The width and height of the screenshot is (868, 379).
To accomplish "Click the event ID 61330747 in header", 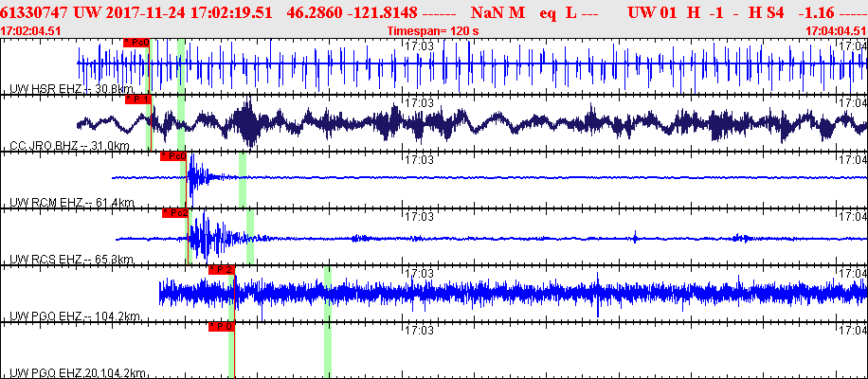I will point(35,12).
